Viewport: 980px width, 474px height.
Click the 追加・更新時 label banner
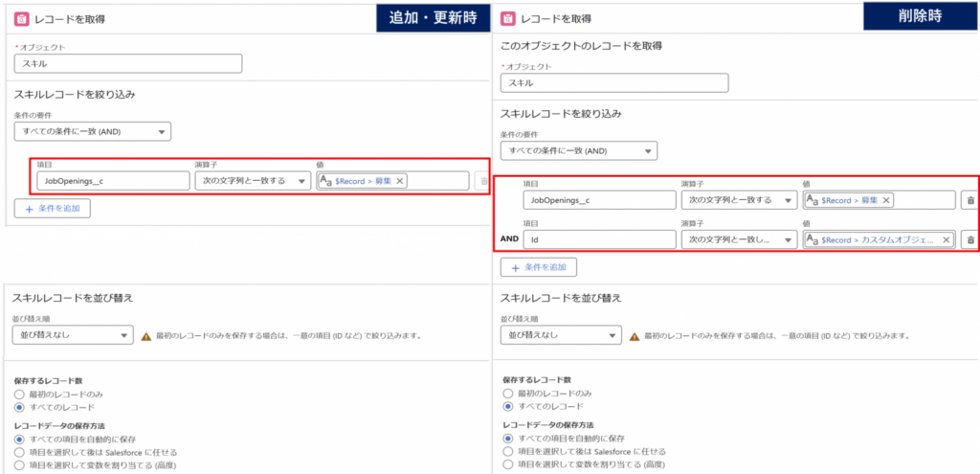click(x=432, y=16)
